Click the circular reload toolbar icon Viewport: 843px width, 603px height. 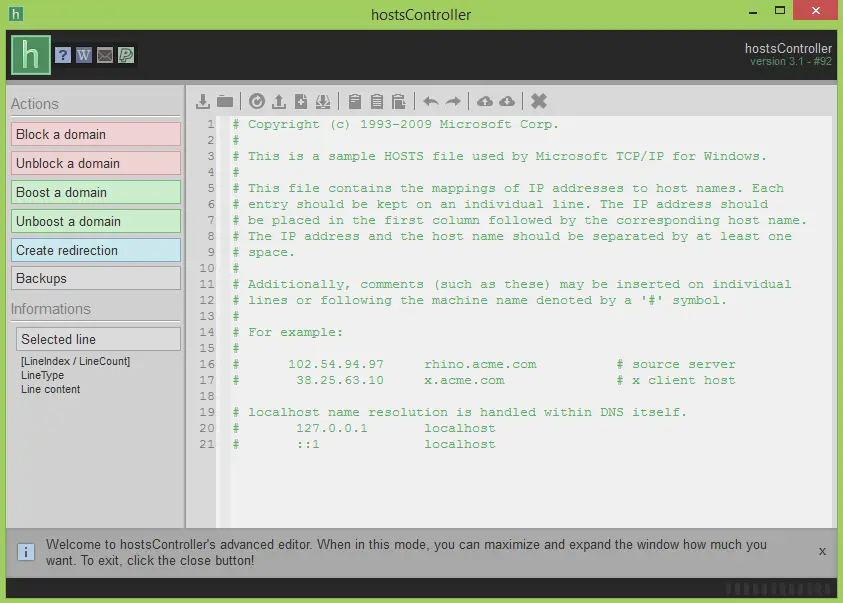(257, 101)
